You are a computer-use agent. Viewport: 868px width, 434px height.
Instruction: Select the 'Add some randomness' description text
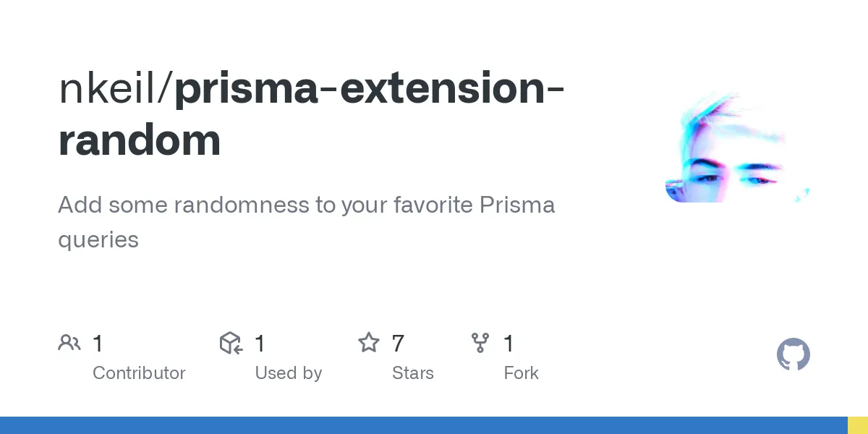coord(306,205)
